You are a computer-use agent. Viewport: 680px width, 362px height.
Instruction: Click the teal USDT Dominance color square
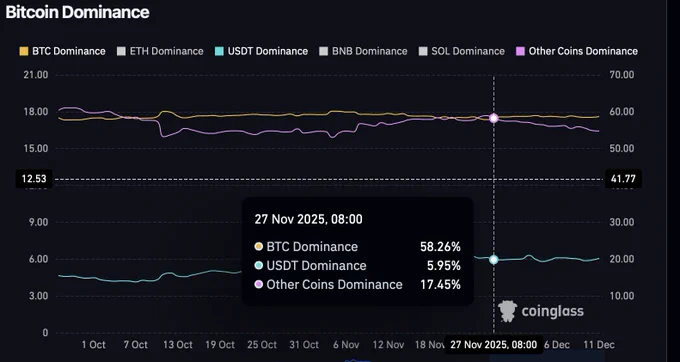tap(219, 51)
